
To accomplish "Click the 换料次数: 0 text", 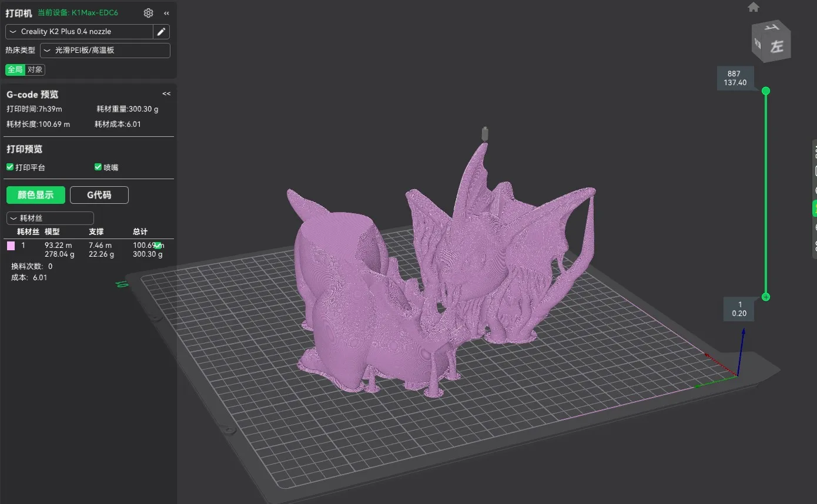I will tap(32, 266).
